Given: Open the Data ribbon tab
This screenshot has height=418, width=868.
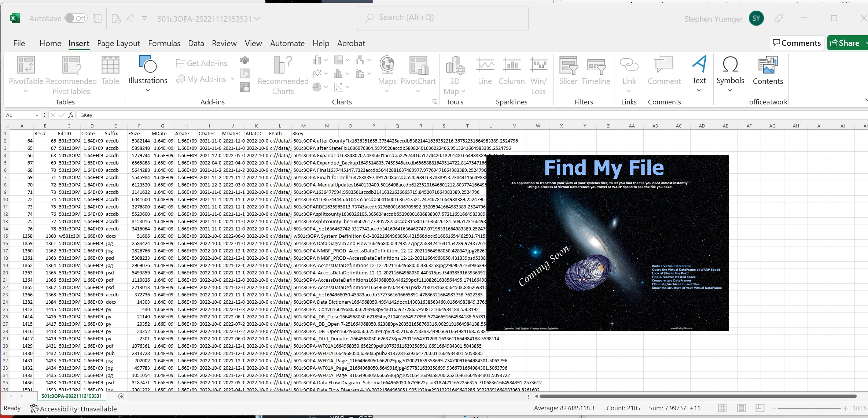Looking at the screenshot, I should tap(196, 43).
